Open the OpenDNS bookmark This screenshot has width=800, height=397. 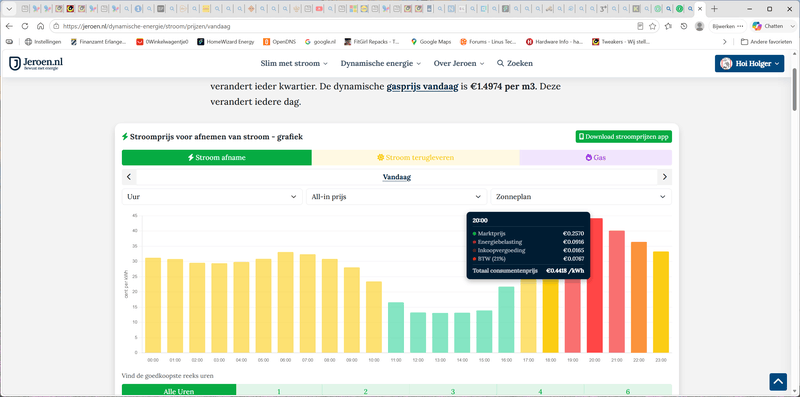280,42
